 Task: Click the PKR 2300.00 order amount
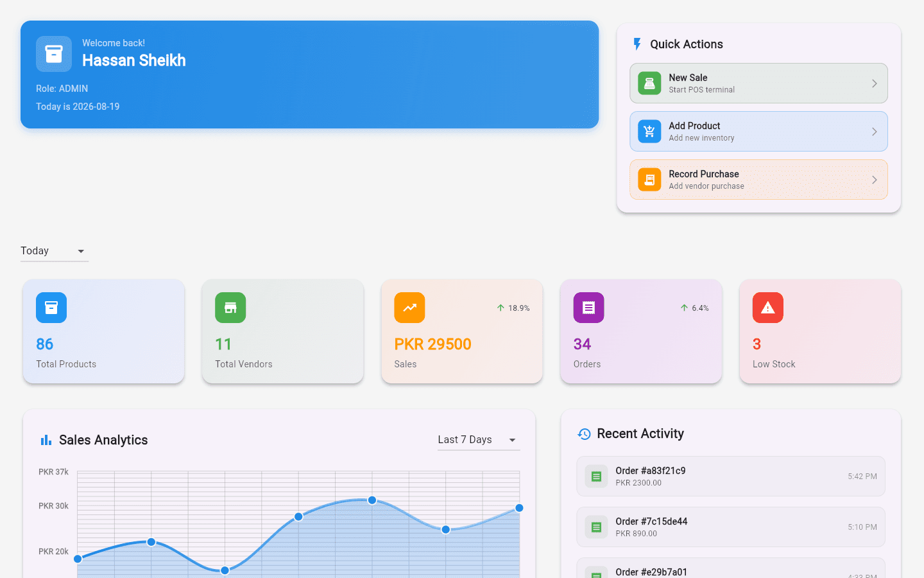click(638, 483)
